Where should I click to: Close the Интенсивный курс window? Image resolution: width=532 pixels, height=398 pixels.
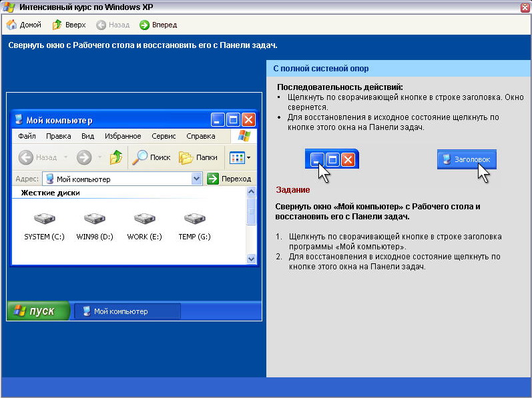coord(525,7)
